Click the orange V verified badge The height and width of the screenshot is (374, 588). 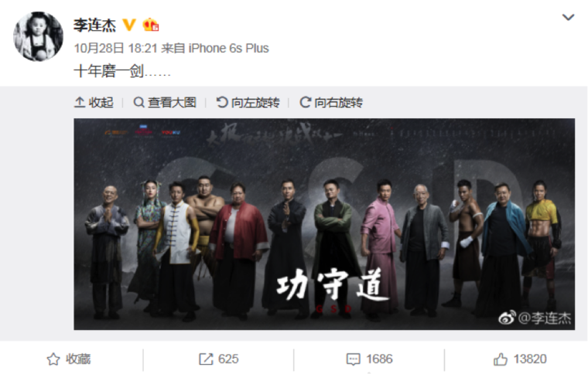point(129,25)
